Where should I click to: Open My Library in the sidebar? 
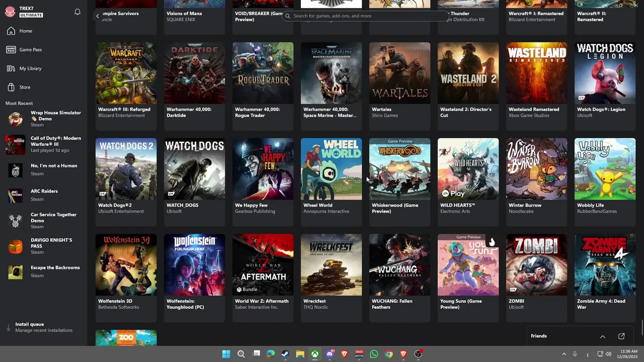pos(43,68)
